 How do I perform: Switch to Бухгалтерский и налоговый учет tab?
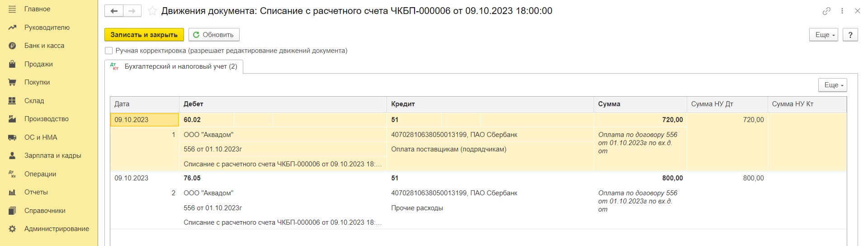pyautogui.click(x=174, y=66)
